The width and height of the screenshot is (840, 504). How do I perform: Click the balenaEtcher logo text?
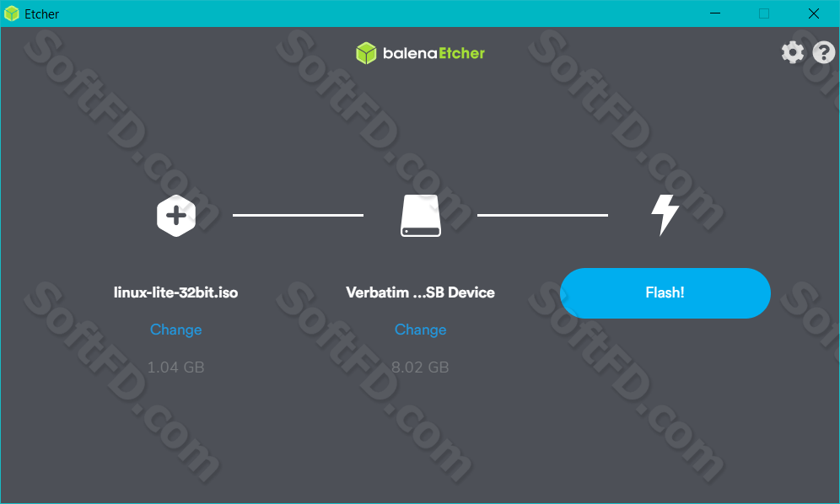pyautogui.click(x=433, y=53)
